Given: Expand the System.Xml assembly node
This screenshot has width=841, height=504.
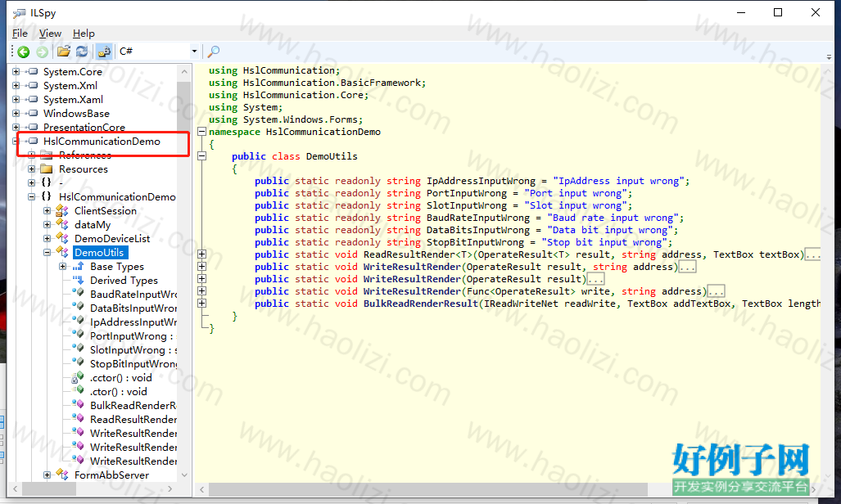Looking at the screenshot, I should pos(16,85).
